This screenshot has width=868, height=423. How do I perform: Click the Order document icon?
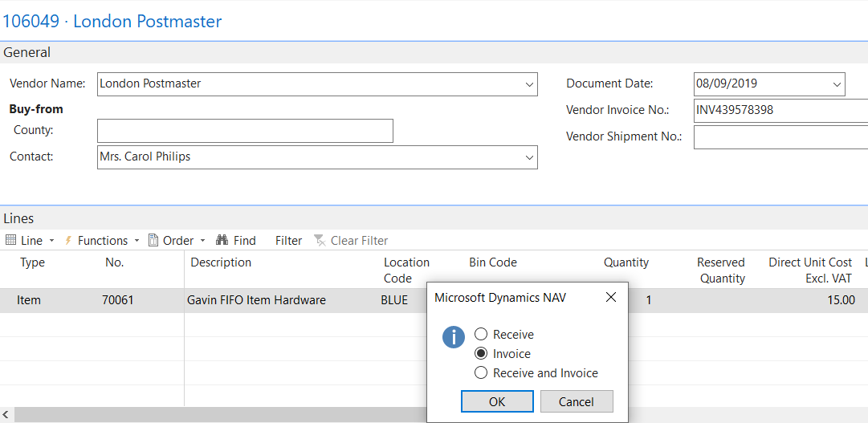click(x=153, y=240)
